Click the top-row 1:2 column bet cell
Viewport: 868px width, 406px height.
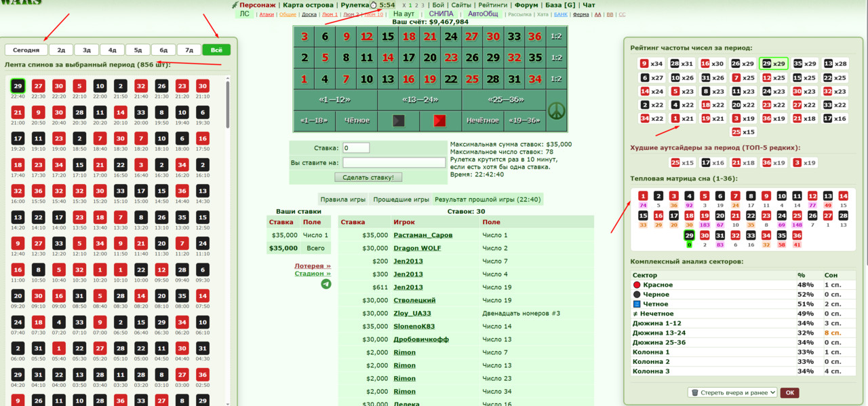[x=557, y=37]
